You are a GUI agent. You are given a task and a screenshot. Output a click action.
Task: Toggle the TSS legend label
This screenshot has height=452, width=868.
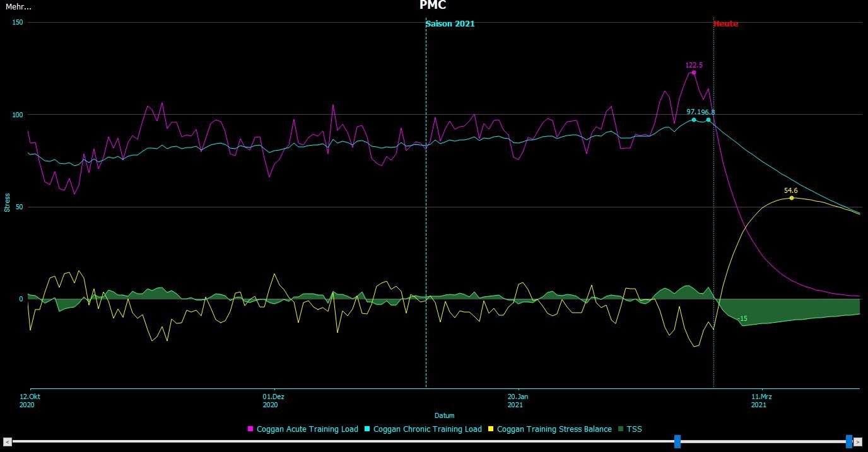tap(634, 429)
